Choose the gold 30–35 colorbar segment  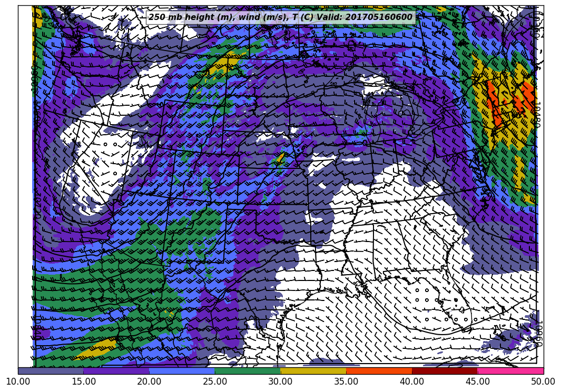point(313,371)
